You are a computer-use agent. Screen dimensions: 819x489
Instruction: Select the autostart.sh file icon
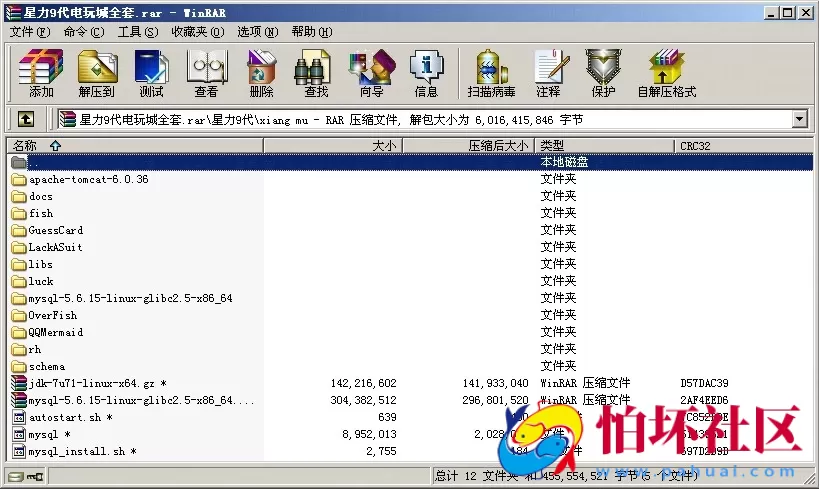coord(19,417)
